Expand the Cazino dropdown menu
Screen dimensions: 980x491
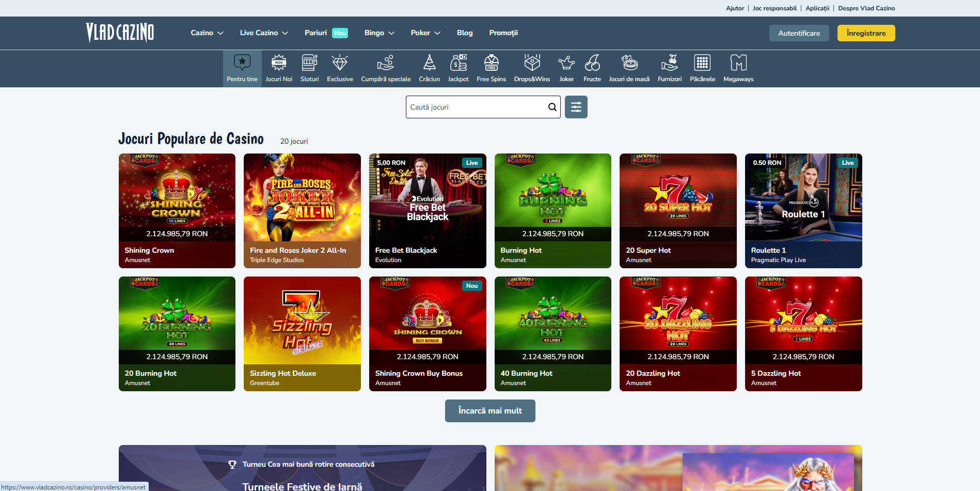207,33
